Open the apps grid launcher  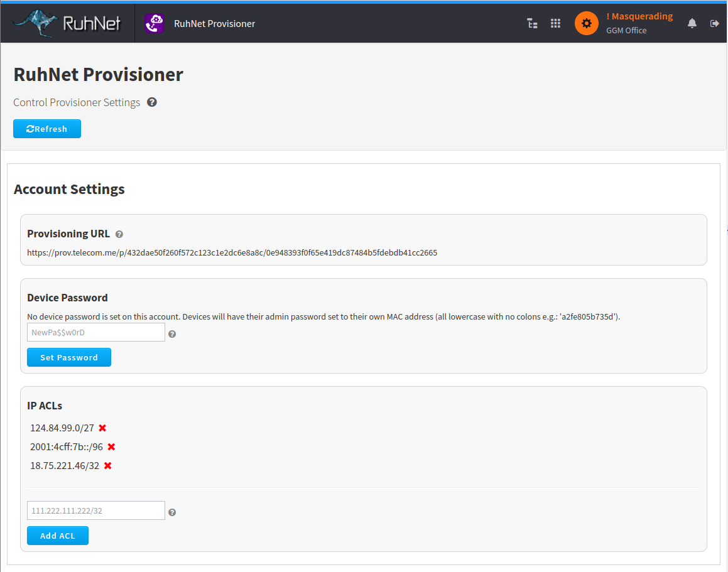click(x=555, y=24)
